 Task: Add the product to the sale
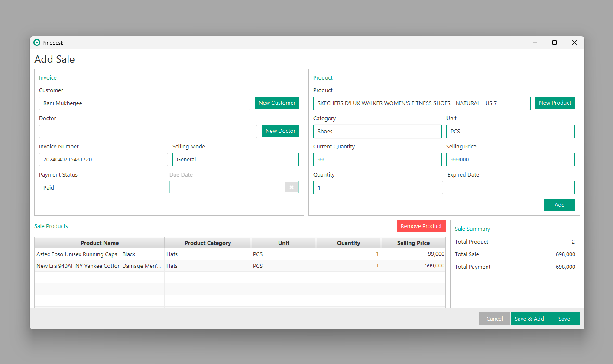(559, 205)
